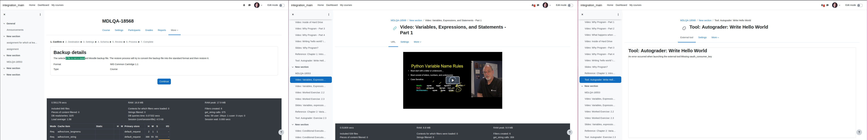Open 'Video: Worked Exercise: 2.2' in middle window index
868x140 pixels.
[x=310, y=92]
